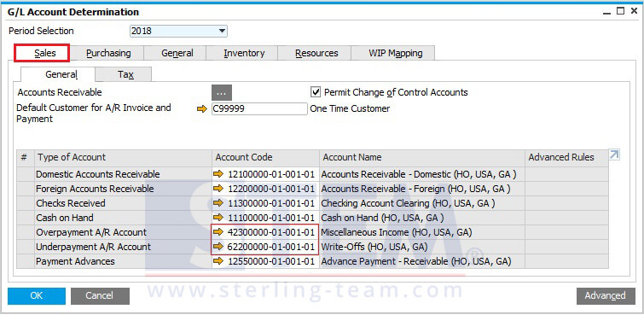Select the Underpayment A/R Account label

tap(94, 247)
